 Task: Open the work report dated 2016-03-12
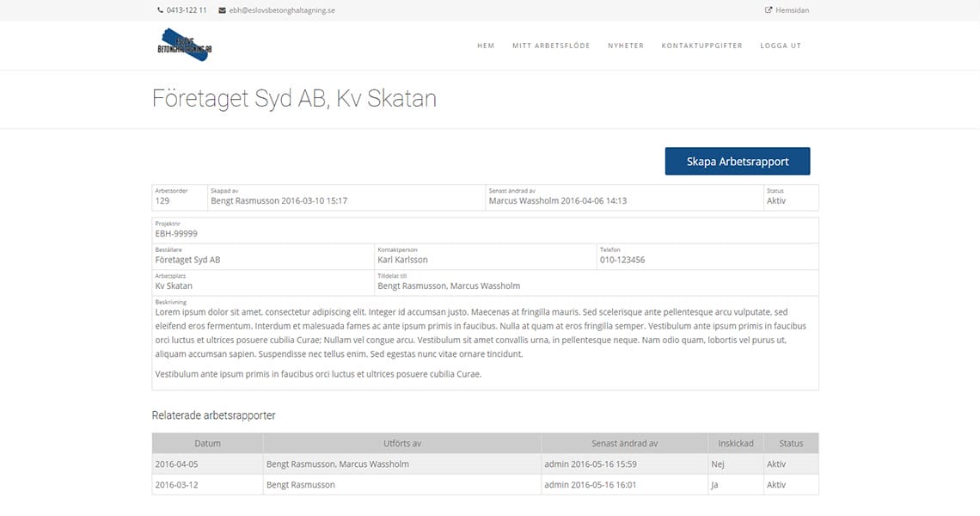(177, 485)
